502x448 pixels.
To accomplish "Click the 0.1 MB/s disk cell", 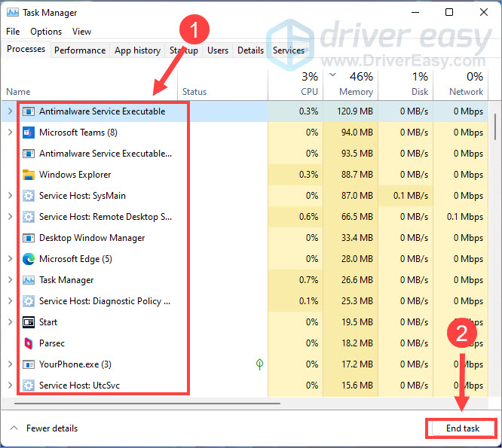I will tap(406, 196).
